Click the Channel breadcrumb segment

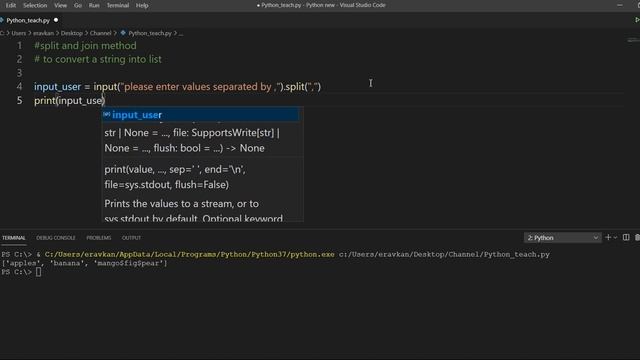100,33
